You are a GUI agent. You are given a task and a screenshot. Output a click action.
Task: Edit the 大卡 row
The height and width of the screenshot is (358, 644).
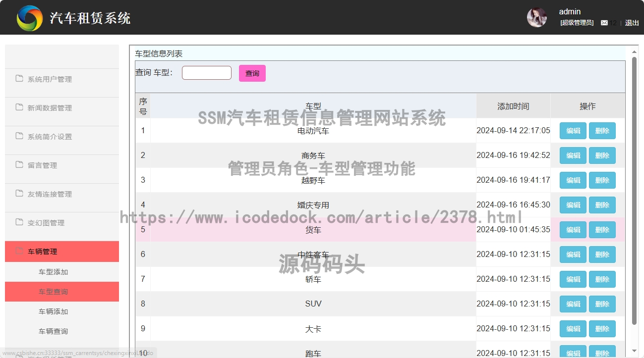pos(573,329)
